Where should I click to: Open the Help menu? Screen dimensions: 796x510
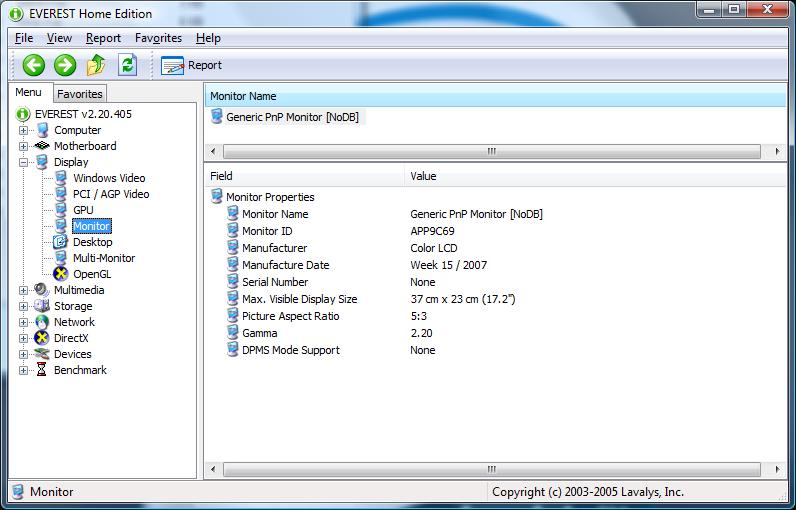208,38
